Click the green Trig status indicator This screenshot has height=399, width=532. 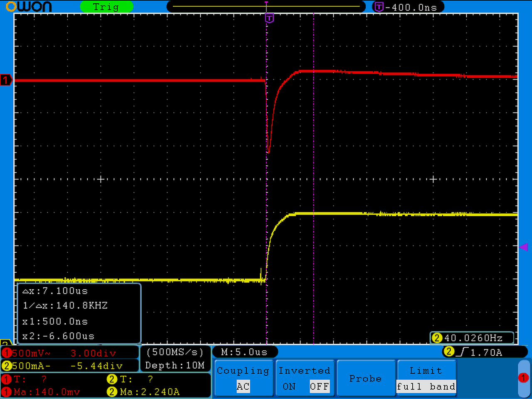[x=106, y=7]
